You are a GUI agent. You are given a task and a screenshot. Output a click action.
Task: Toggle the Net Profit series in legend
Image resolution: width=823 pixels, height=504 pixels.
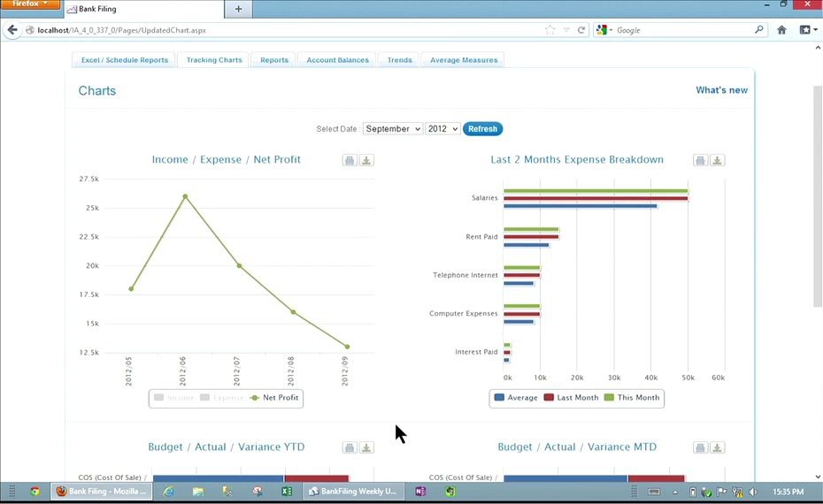[x=274, y=398]
